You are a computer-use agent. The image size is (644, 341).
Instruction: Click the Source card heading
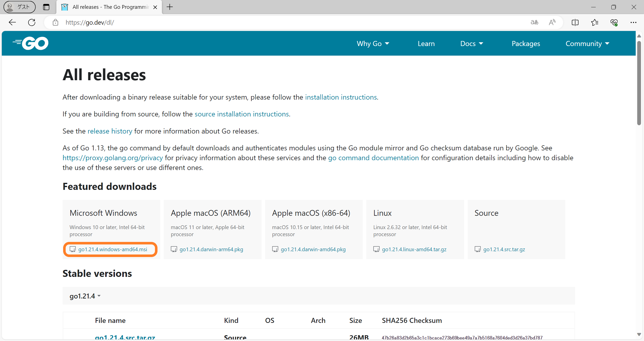click(x=486, y=213)
